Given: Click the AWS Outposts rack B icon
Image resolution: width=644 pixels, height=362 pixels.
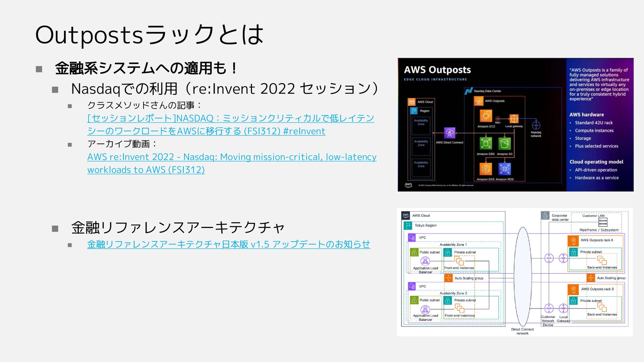Looking at the screenshot, I should (x=573, y=289).
